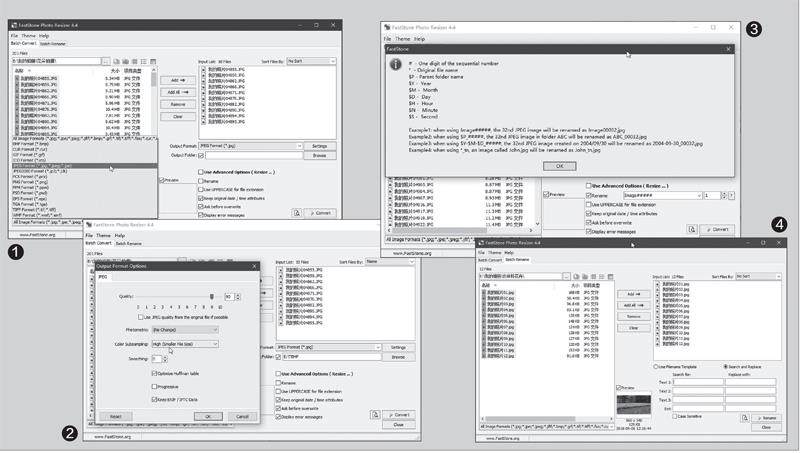
Task: Close the FastStone help message dialog
Action: pos(728,49)
